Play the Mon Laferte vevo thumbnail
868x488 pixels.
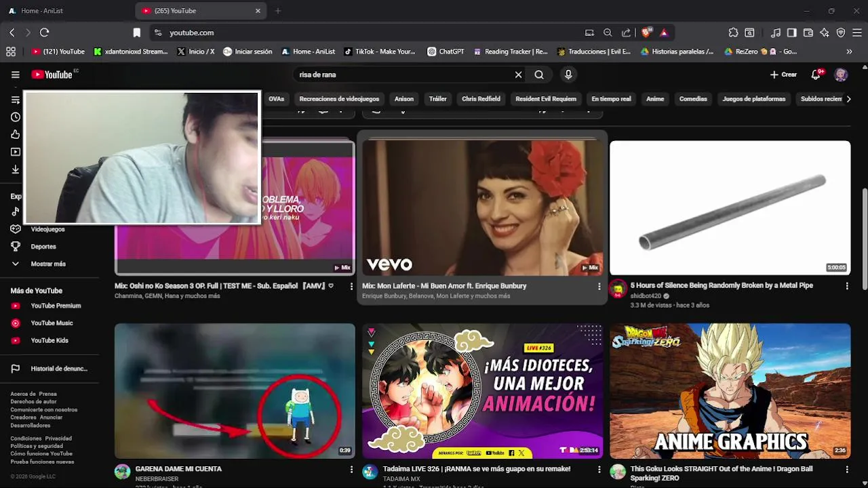pos(482,208)
